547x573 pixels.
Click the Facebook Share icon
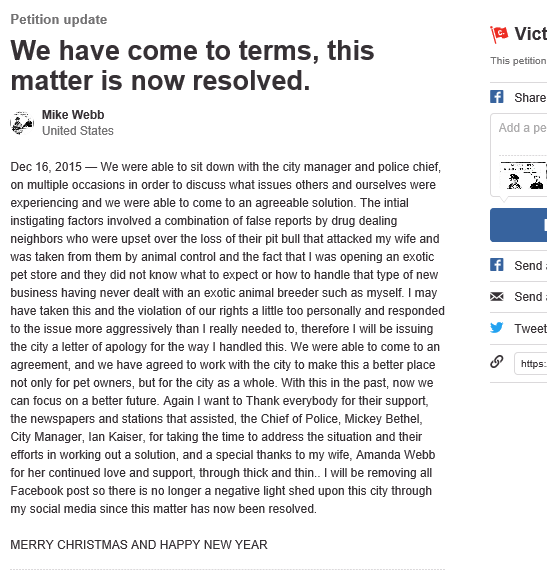497,97
